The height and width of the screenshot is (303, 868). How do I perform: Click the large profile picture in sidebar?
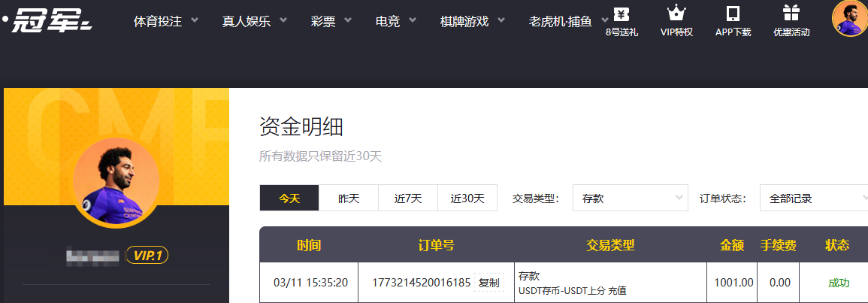116,180
